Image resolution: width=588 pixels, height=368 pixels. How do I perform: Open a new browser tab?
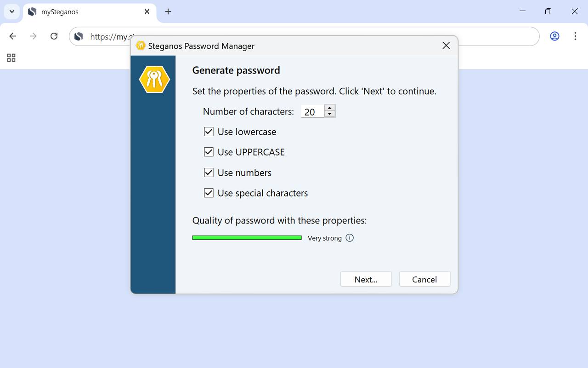click(168, 12)
